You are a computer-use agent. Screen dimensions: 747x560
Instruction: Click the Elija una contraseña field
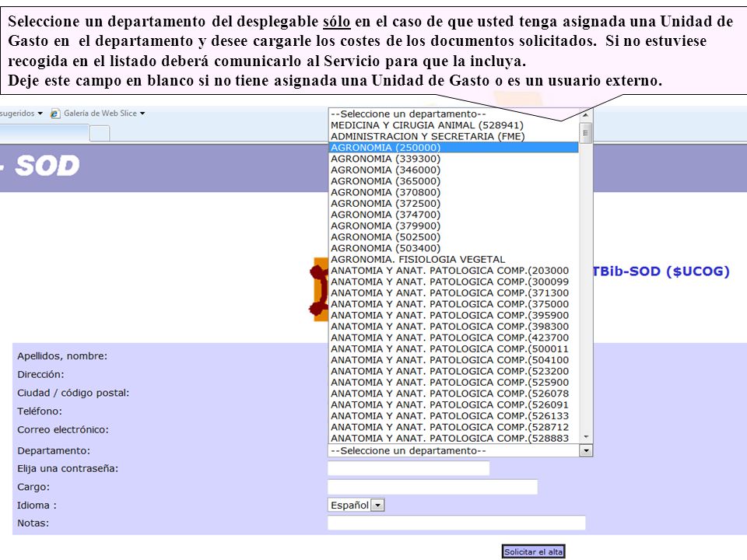(x=409, y=468)
